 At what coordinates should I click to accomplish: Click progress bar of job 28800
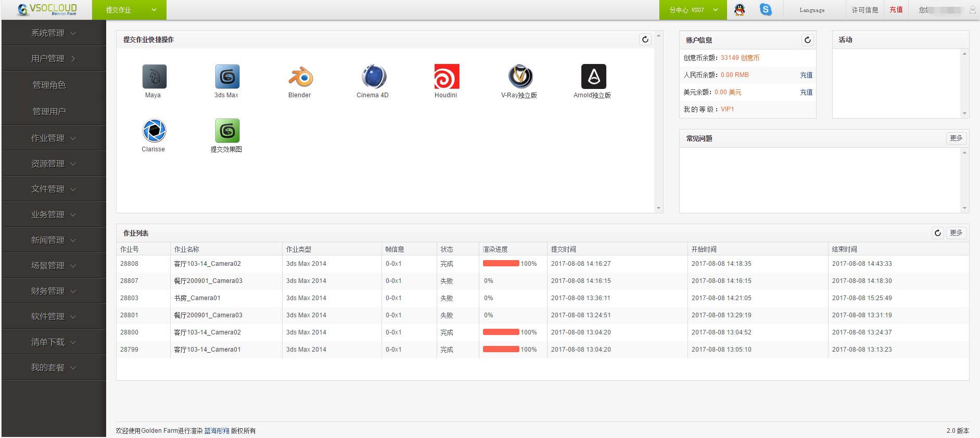coord(501,332)
